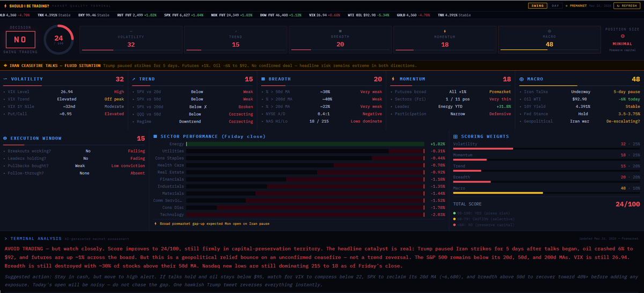
Task: Click the Iran Talks Underway row
Action: point(580,92)
